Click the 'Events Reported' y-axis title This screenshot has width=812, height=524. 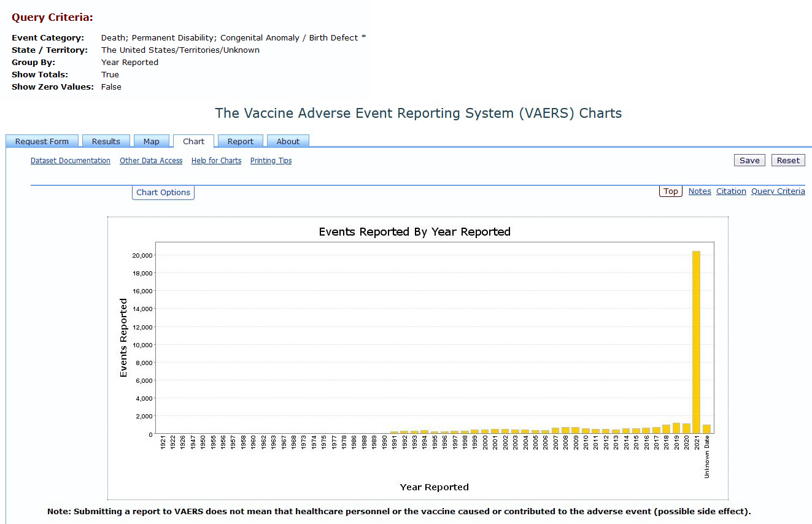[123, 338]
